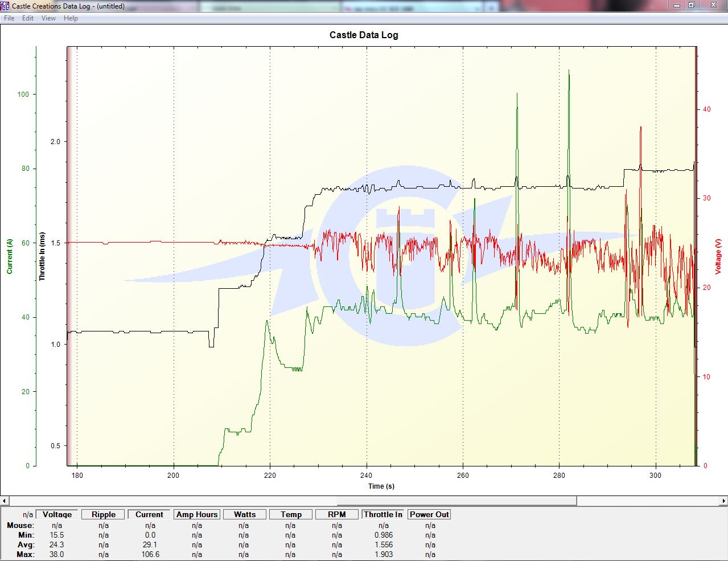The width and height of the screenshot is (728, 561).
Task: Click the 40 tick on Voltage axis
Action: [x=706, y=109]
